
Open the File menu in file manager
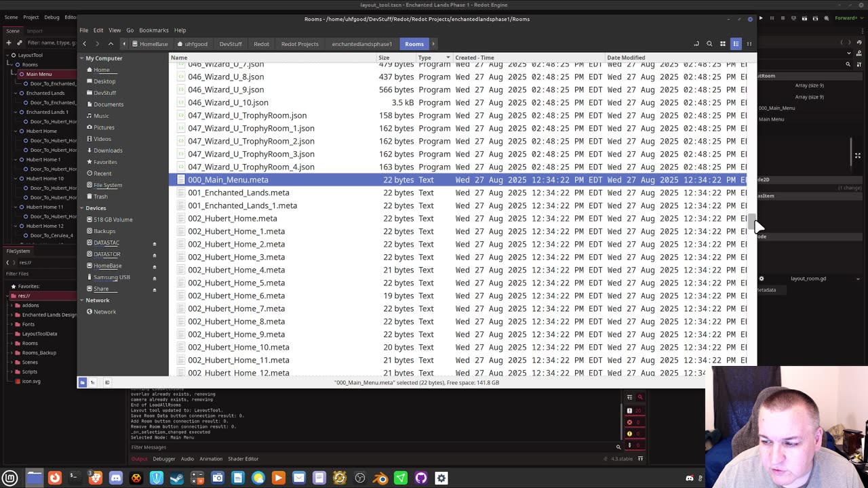83,30
